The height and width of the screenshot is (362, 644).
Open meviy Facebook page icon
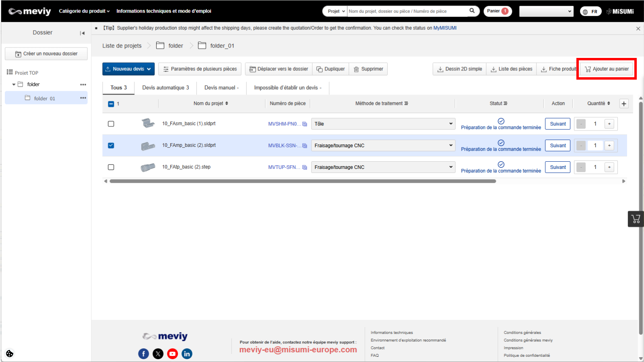[x=144, y=354]
